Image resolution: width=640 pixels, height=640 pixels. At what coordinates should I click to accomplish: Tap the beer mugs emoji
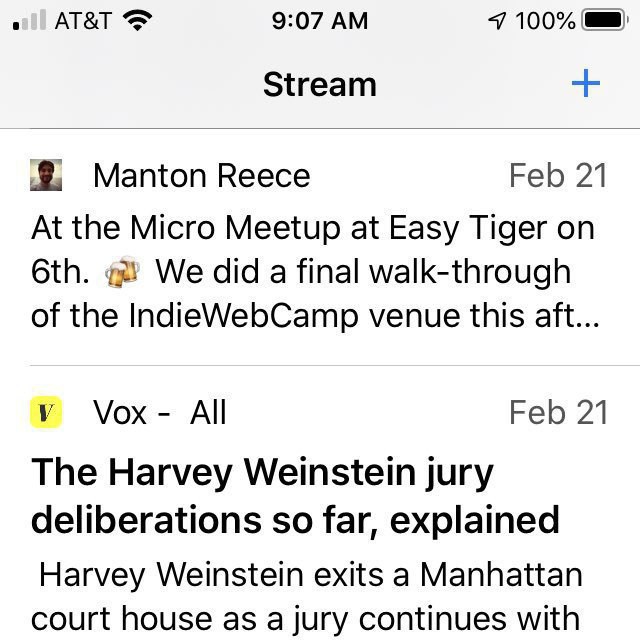(x=124, y=272)
